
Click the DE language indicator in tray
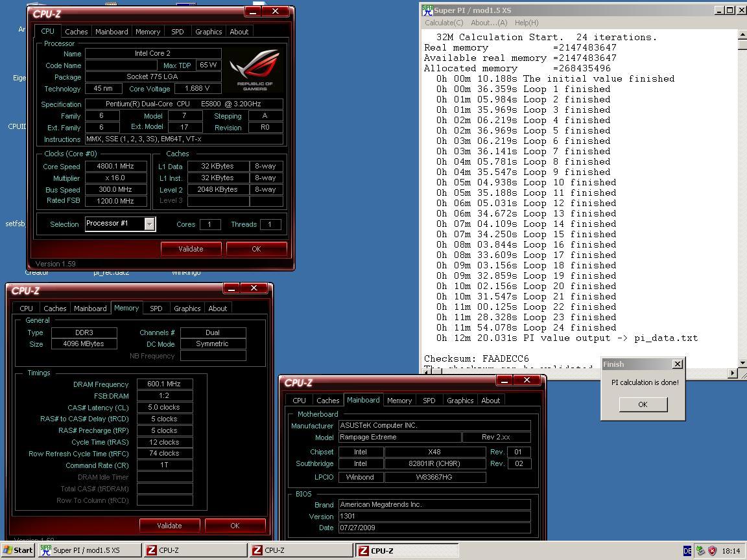tap(687, 550)
